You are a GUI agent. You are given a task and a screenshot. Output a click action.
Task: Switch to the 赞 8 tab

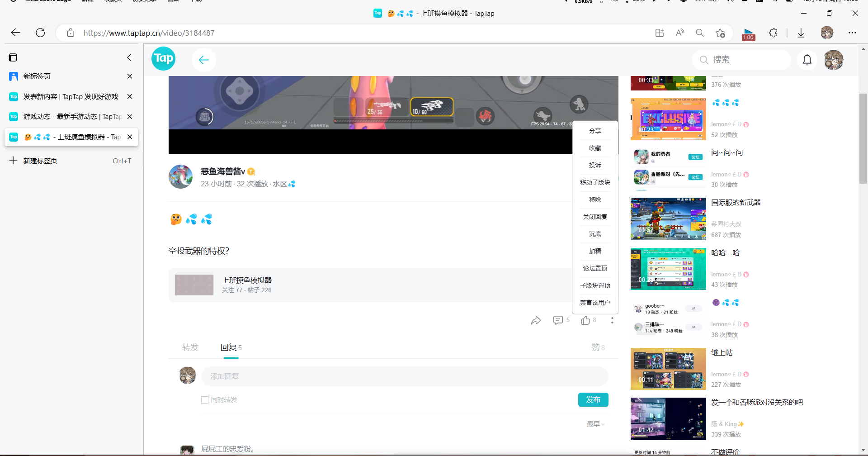(598, 347)
